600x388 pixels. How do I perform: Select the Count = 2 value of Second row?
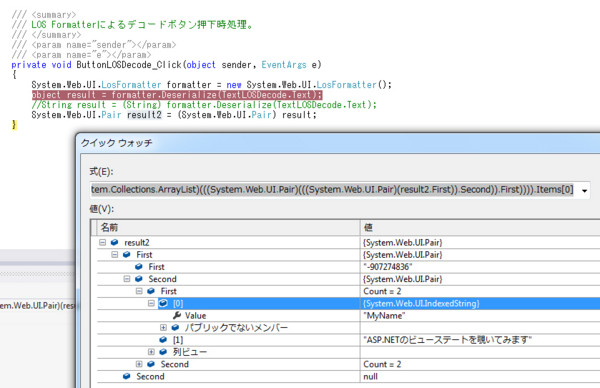[382, 364]
